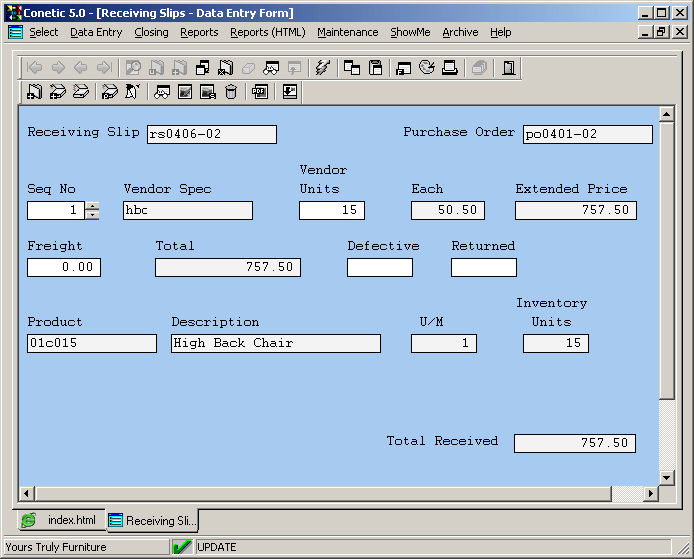Click the trash can delete icon

pyautogui.click(x=231, y=92)
